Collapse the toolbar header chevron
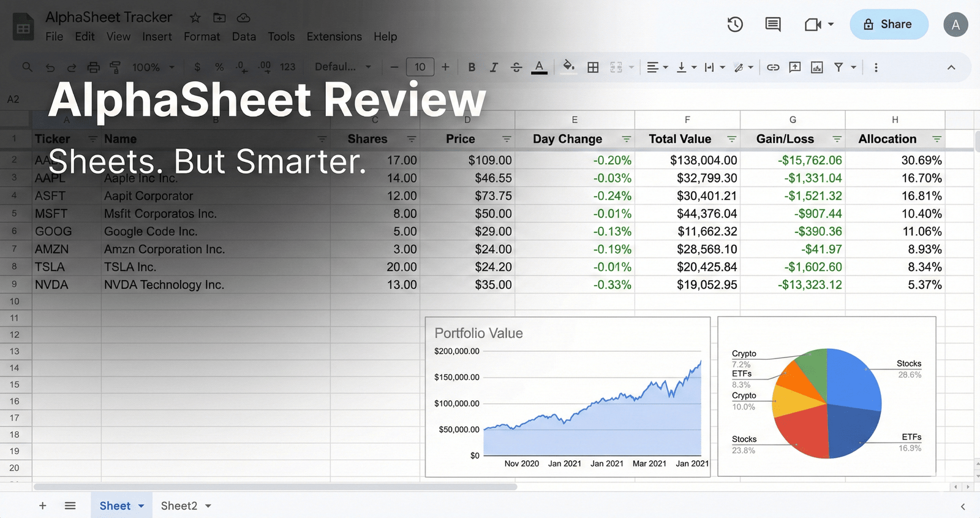The width and height of the screenshot is (980, 518). click(951, 67)
